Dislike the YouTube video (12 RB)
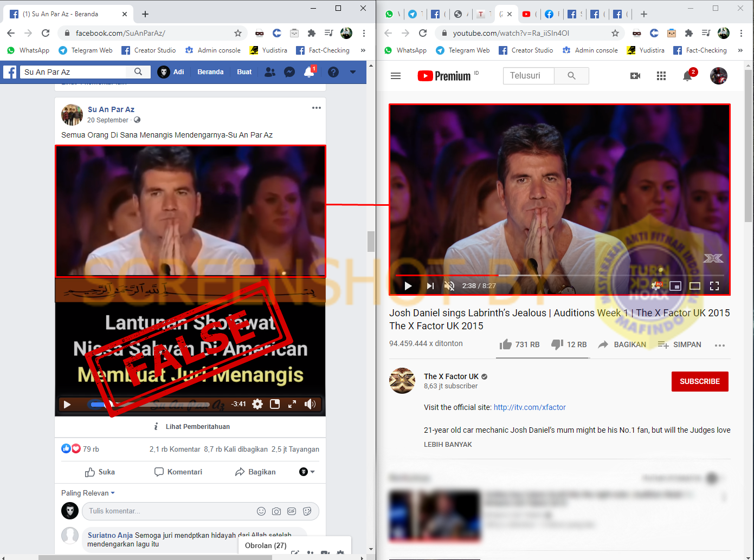This screenshot has height=560, width=754. pyautogui.click(x=569, y=344)
